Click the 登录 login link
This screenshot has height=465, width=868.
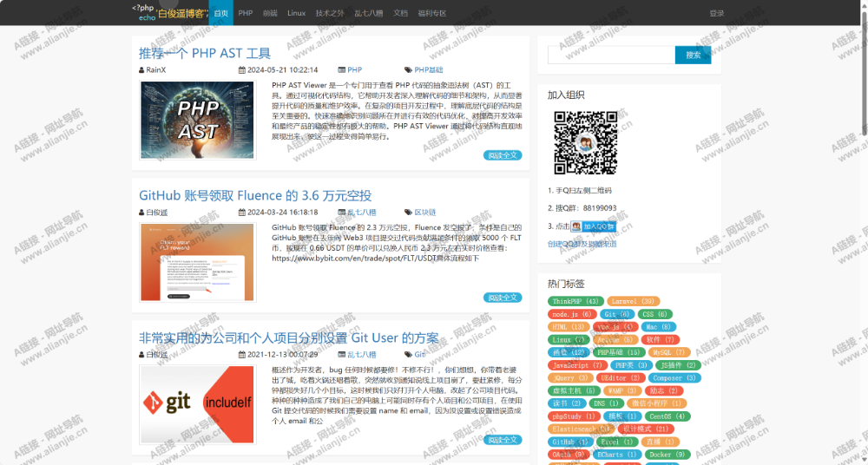coord(717,13)
